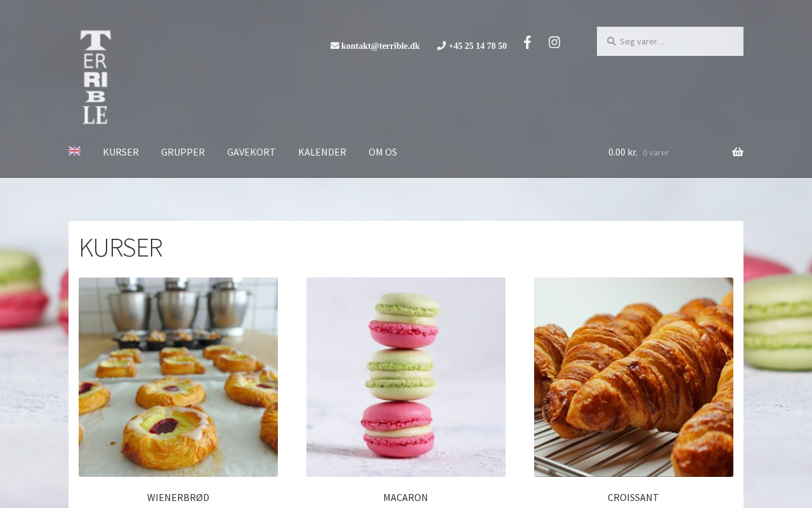812x508 pixels.
Task: Open the Macaron course image
Action: tap(406, 377)
